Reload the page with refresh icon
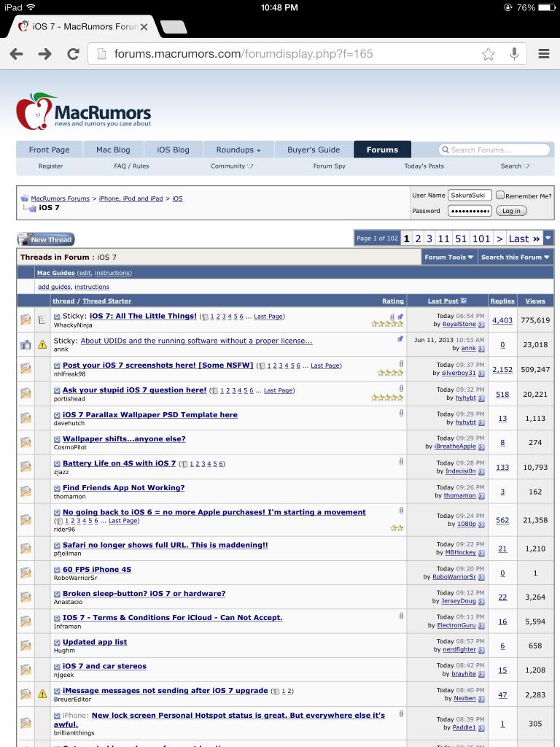The height and width of the screenshot is (747, 560). 73,53
